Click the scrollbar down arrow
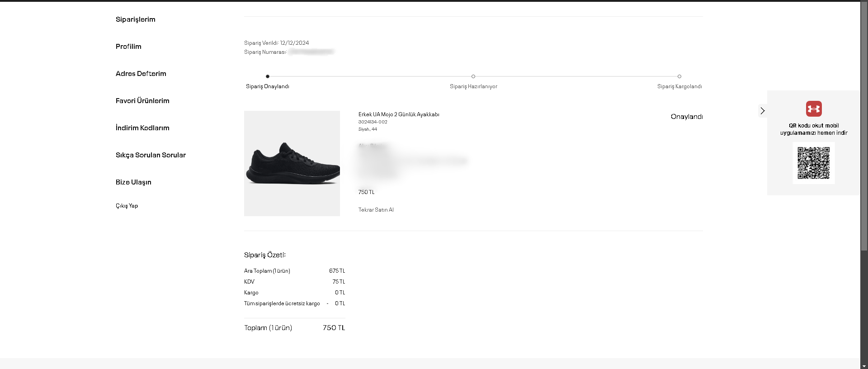868x369 pixels. click(864, 366)
